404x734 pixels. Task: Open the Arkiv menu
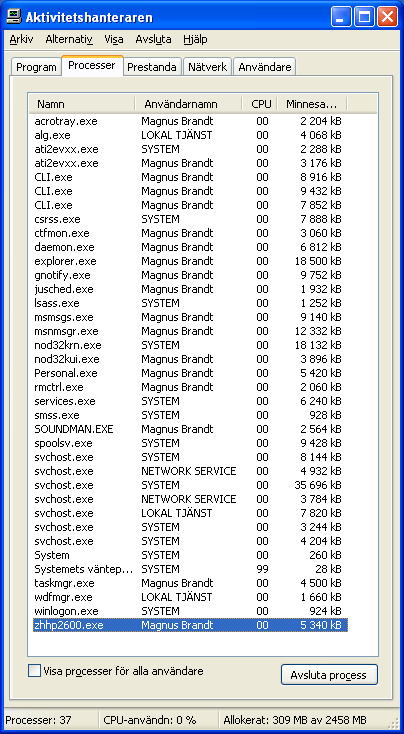(21, 40)
